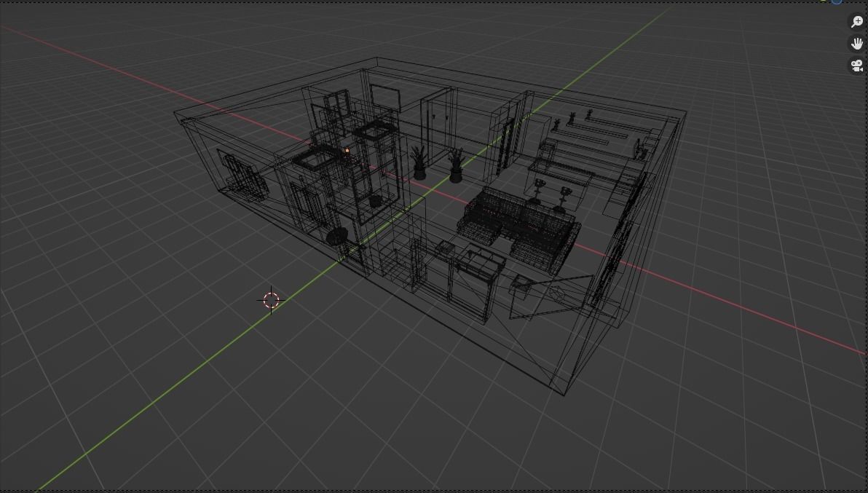
Task: Click the hand pan-view icon
Action: (x=856, y=43)
